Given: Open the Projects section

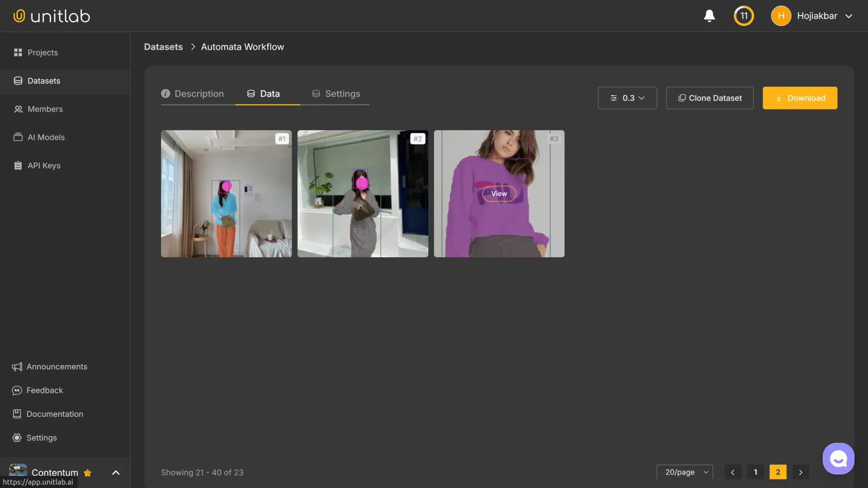Looking at the screenshot, I should coord(43,52).
